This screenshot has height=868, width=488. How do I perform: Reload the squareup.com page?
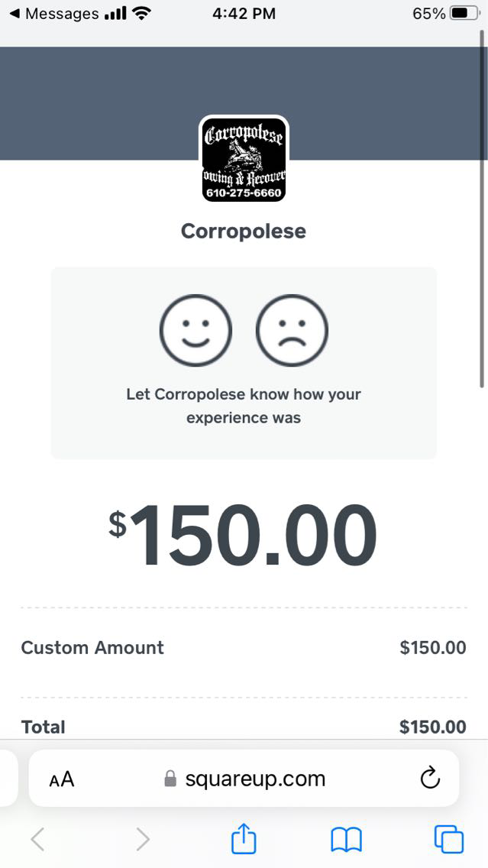pos(430,779)
